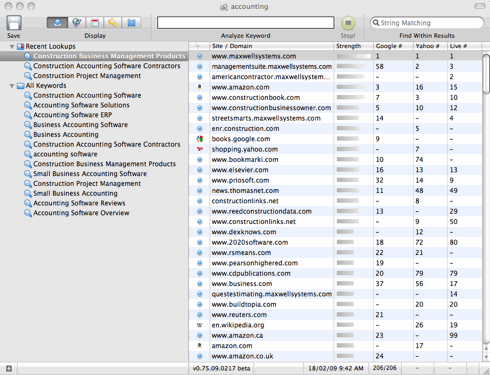Select Accounting Software Reviews keyword
The image size is (490, 375).
pos(79,203)
